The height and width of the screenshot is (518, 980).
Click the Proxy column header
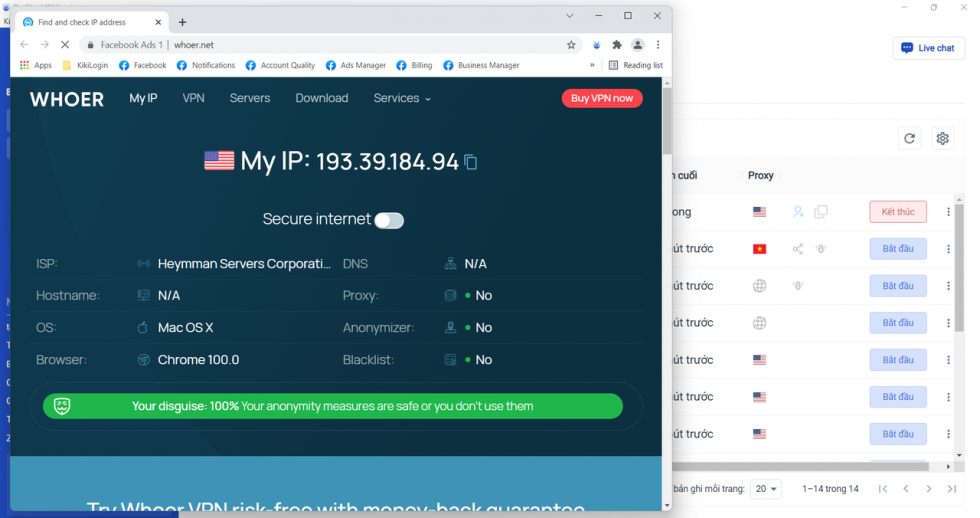761,176
